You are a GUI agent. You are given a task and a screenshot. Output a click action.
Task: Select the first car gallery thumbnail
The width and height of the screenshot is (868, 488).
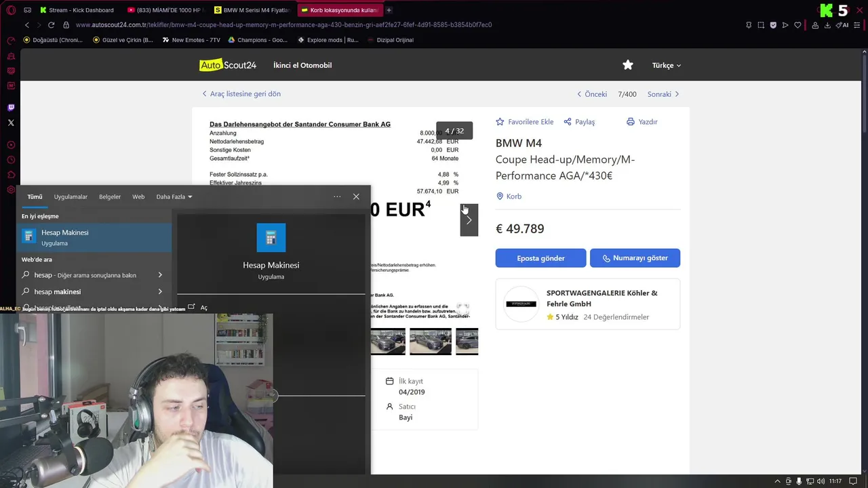pyautogui.click(x=387, y=342)
